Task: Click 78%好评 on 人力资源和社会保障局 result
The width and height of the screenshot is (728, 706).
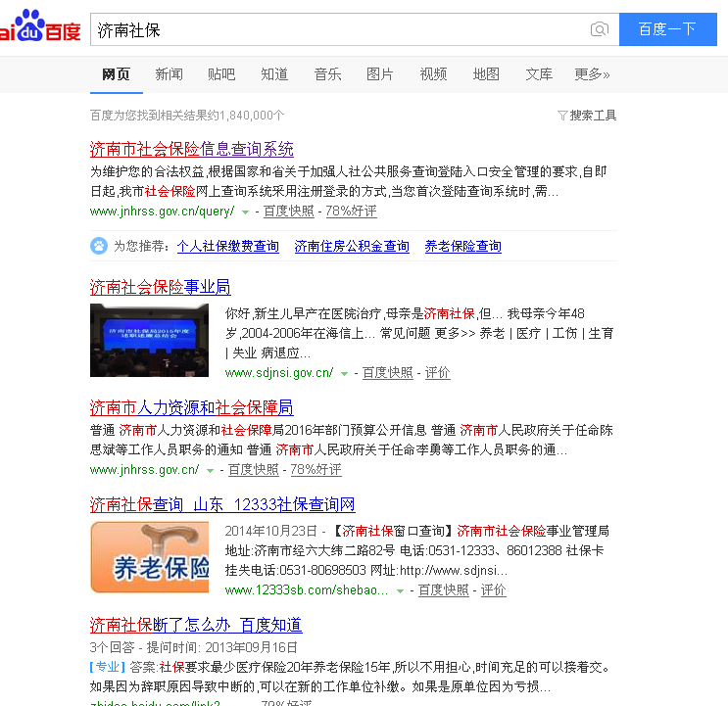Action: click(x=315, y=469)
